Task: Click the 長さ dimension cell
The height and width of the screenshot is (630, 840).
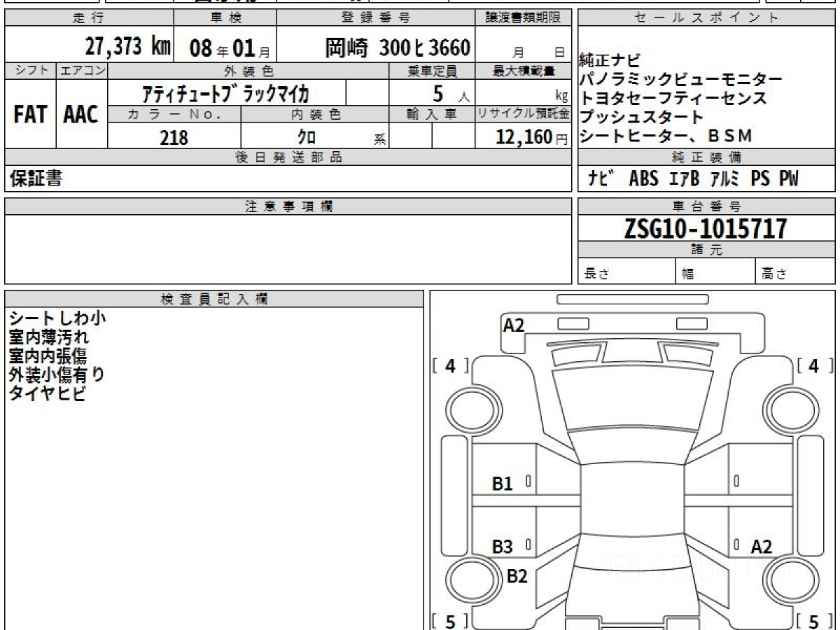Action: (627, 272)
